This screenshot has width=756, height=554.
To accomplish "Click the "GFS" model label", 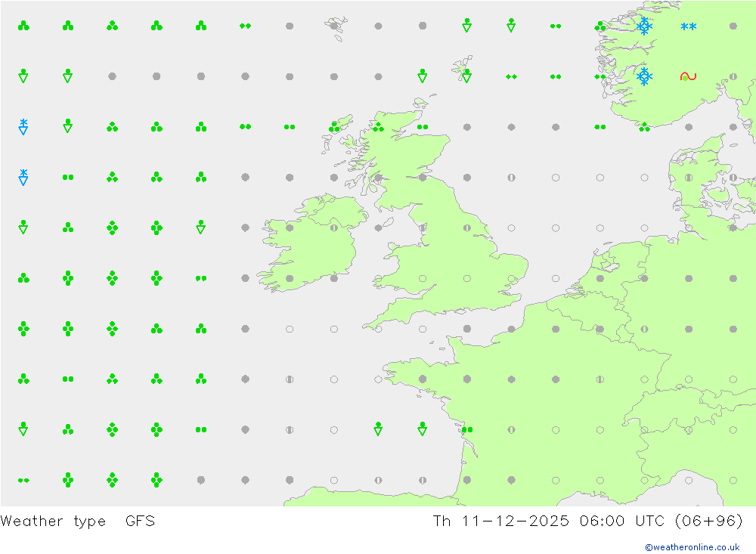I will 140,521.
